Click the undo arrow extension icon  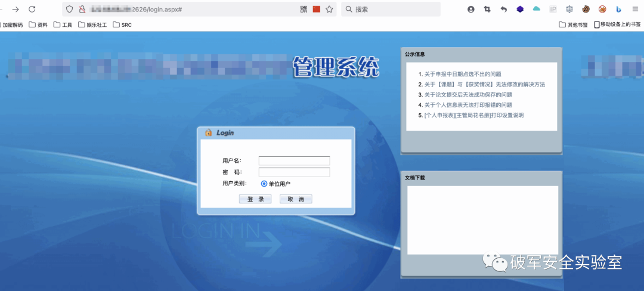pyautogui.click(x=503, y=10)
